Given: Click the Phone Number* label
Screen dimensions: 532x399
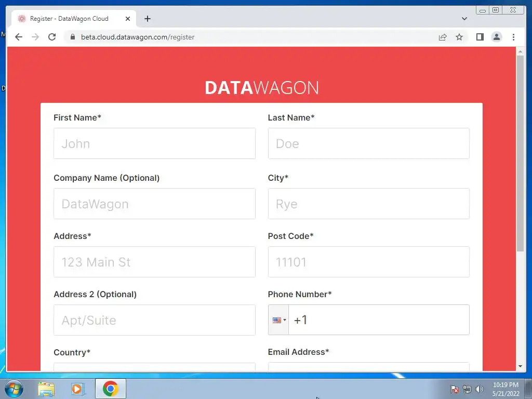Looking at the screenshot, I should (x=300, y=294).
